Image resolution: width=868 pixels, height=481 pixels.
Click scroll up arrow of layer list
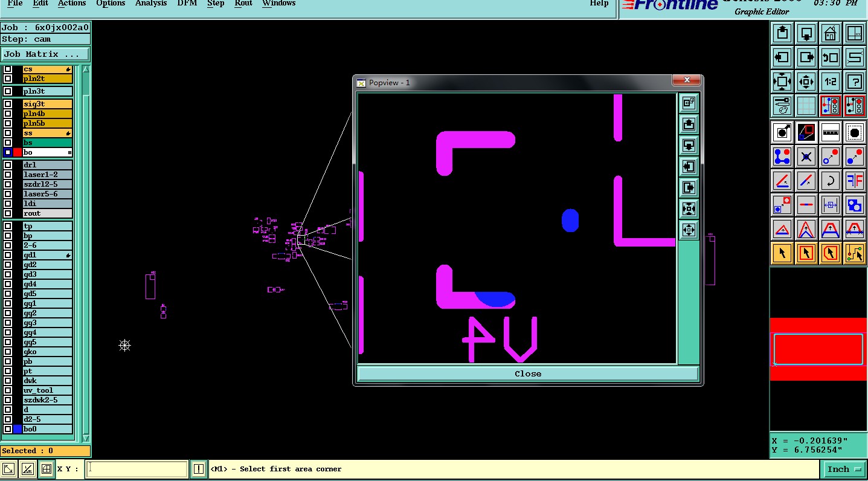click(86, 69)
